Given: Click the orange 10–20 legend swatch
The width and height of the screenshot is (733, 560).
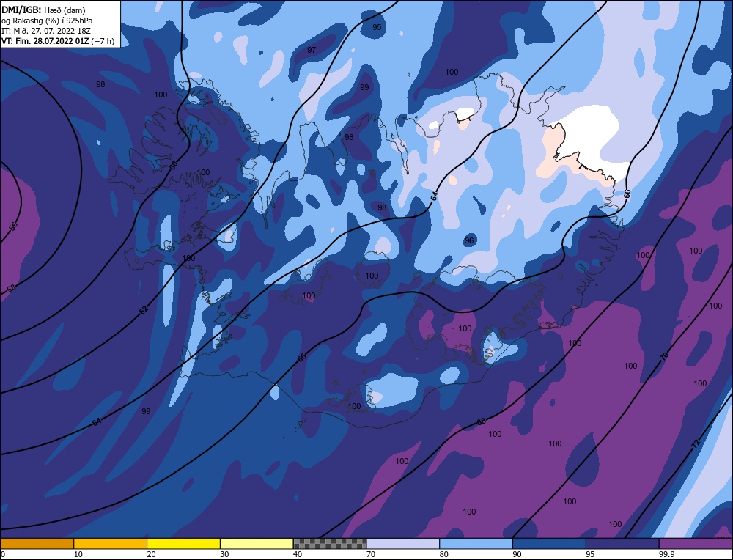Looking at the screenshot, I should 111,544.
